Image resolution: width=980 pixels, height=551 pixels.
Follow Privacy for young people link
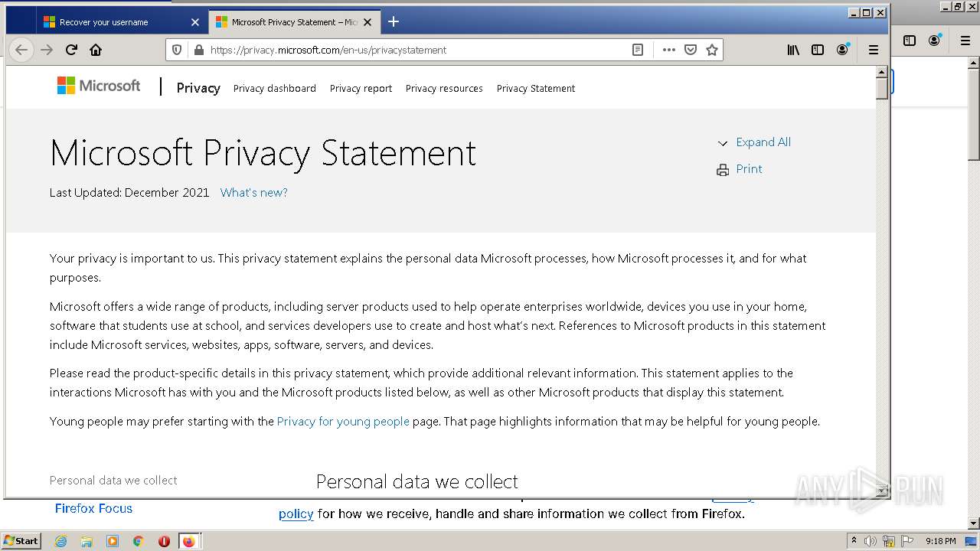(x=343, y=422)
